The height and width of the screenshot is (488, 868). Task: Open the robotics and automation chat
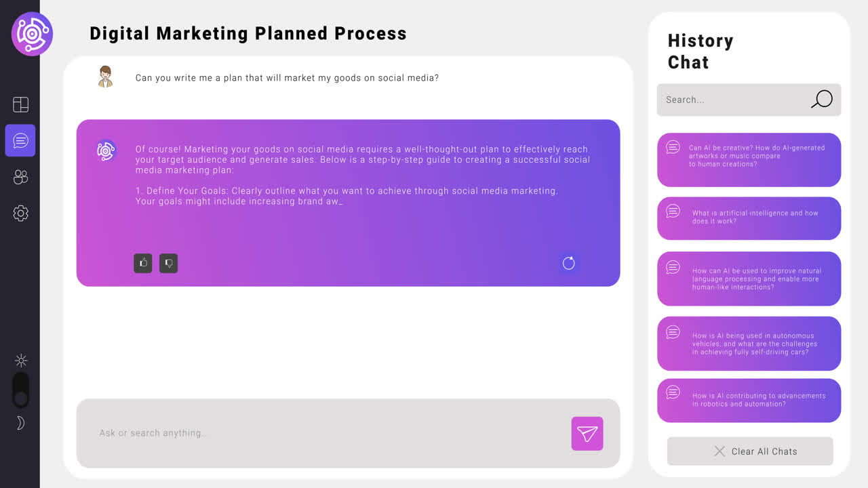(749, 401)
